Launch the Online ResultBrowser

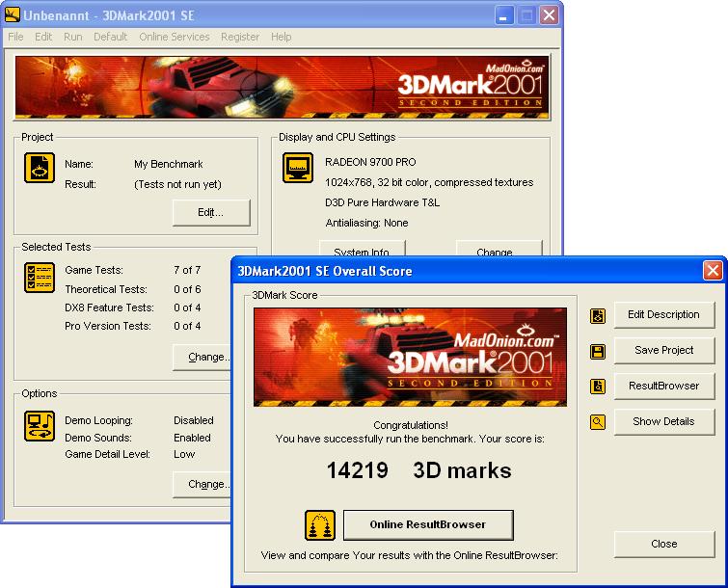(428, 525)
